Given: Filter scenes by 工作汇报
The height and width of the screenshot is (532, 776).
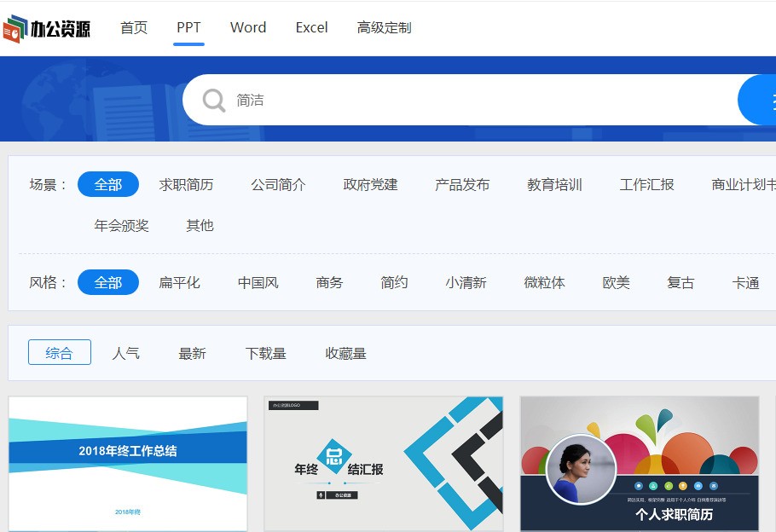Looking at the screenshot, I should click(x=646, y=185).
